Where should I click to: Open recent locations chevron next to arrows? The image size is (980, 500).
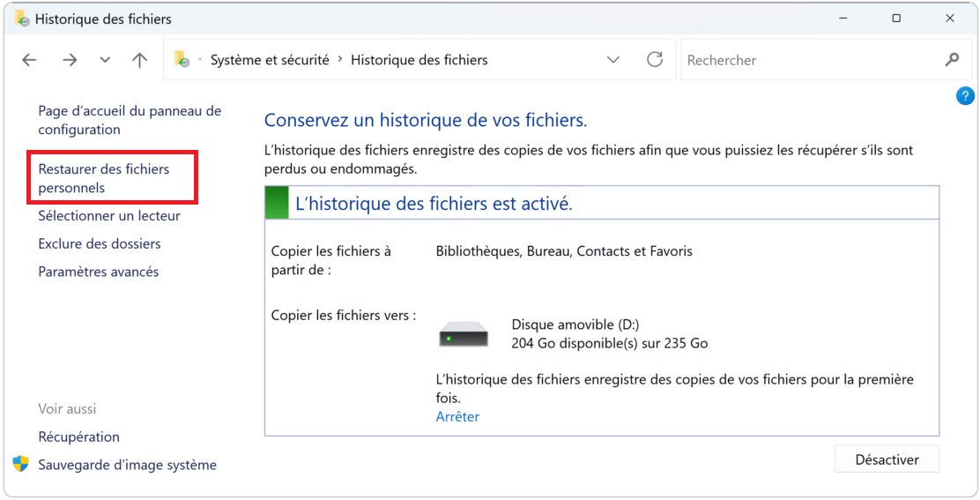point(105,60)
